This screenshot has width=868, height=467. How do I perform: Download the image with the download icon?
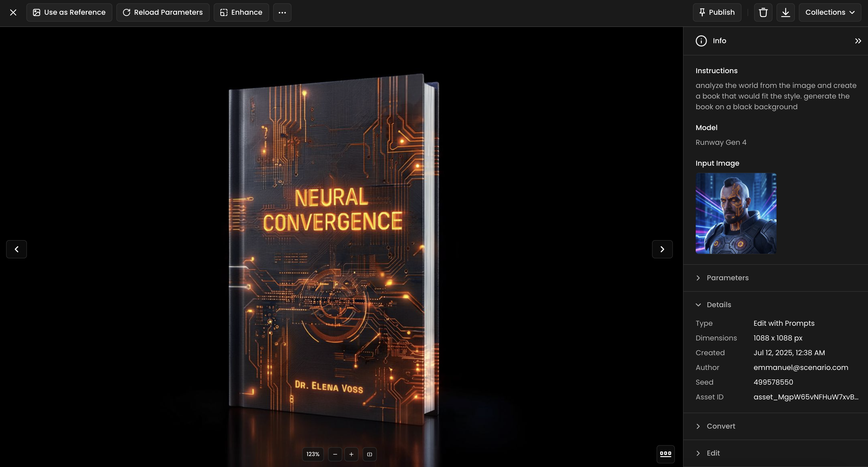pyautogui.click(x=785, y=12)
